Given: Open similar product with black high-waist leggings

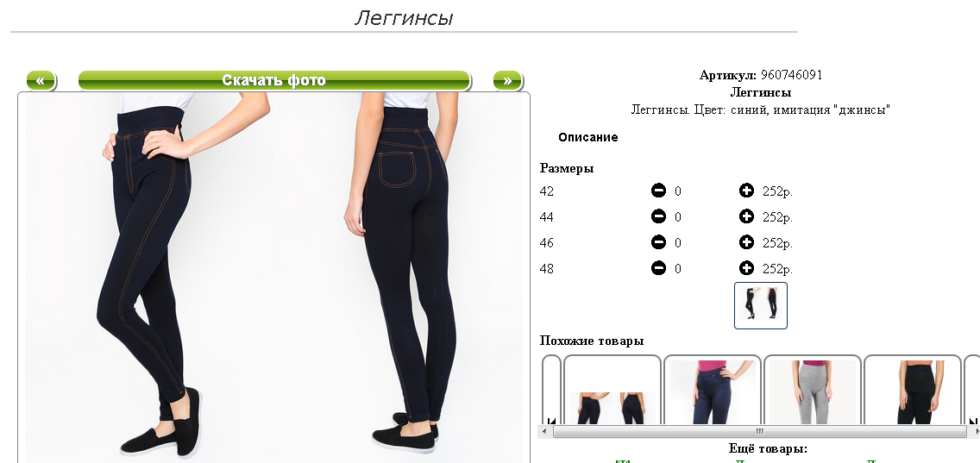Looking at the screenshot, I should (x=913, y=391).
